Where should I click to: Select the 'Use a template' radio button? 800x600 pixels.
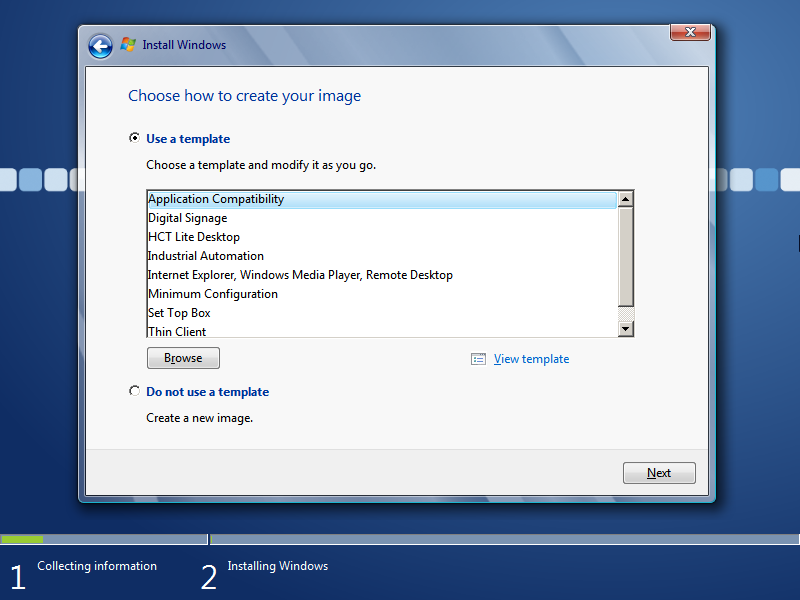click(x=134, y=138)
